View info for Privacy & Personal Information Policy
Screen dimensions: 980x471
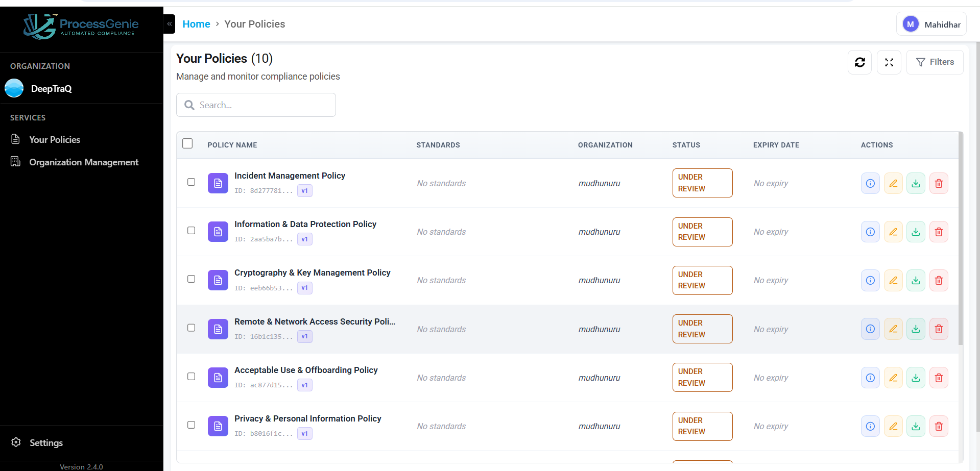[870, 426]
